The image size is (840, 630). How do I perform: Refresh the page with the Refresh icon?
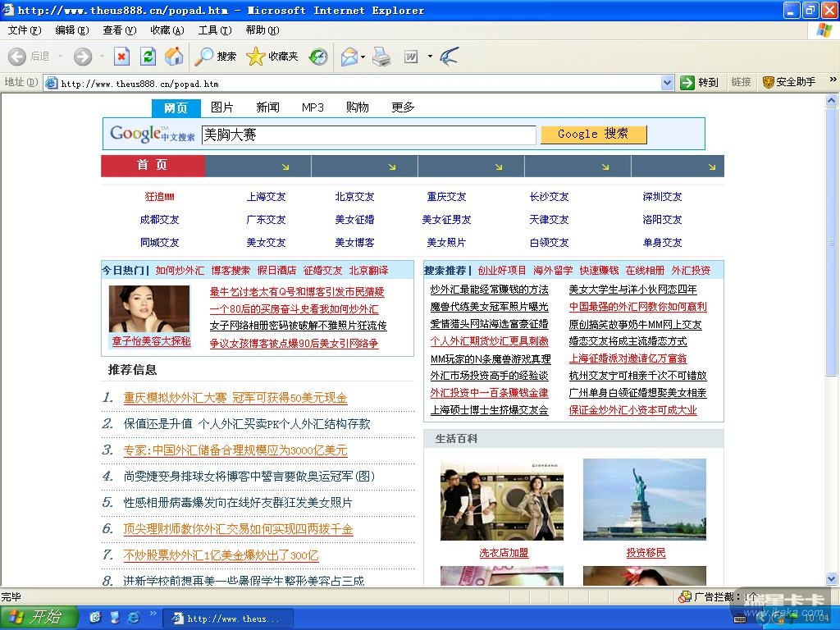coord(148,57)
